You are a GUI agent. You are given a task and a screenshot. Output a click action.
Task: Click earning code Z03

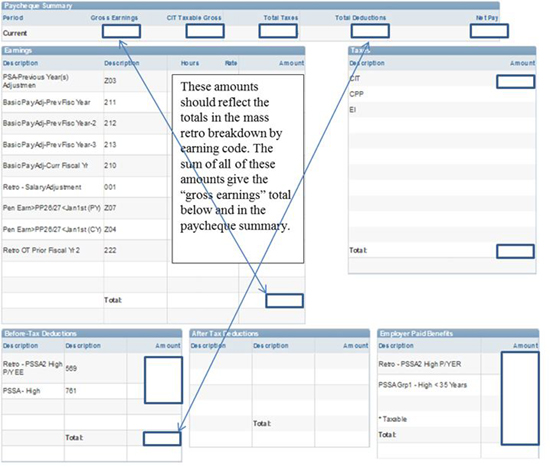click(x=110, y=81)
